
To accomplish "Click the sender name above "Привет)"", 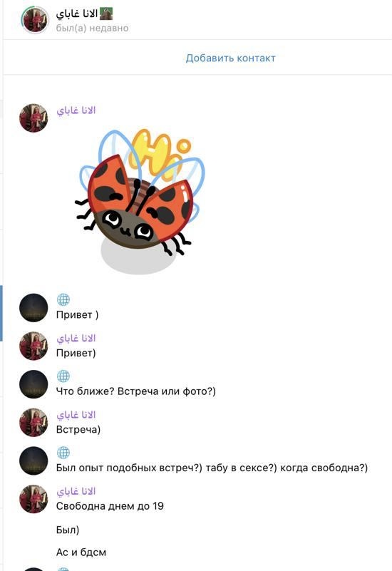I will 76,339.
